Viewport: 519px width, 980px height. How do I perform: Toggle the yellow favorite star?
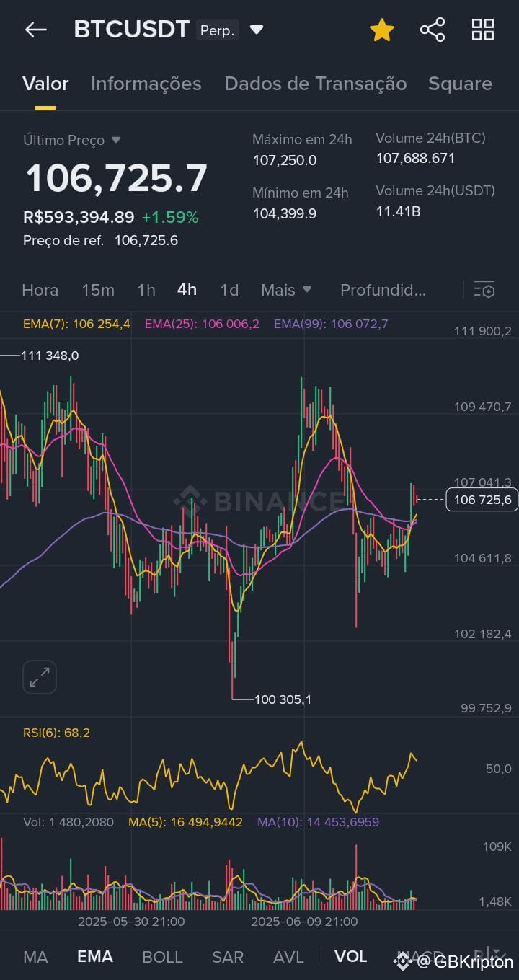tap(382, 30)
